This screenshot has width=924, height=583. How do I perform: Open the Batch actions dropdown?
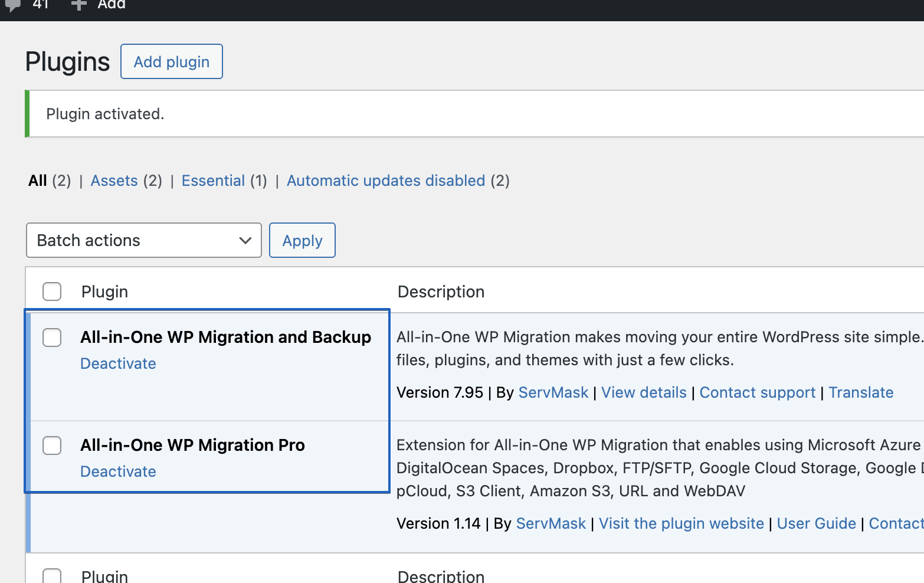(x=144, y=240)
